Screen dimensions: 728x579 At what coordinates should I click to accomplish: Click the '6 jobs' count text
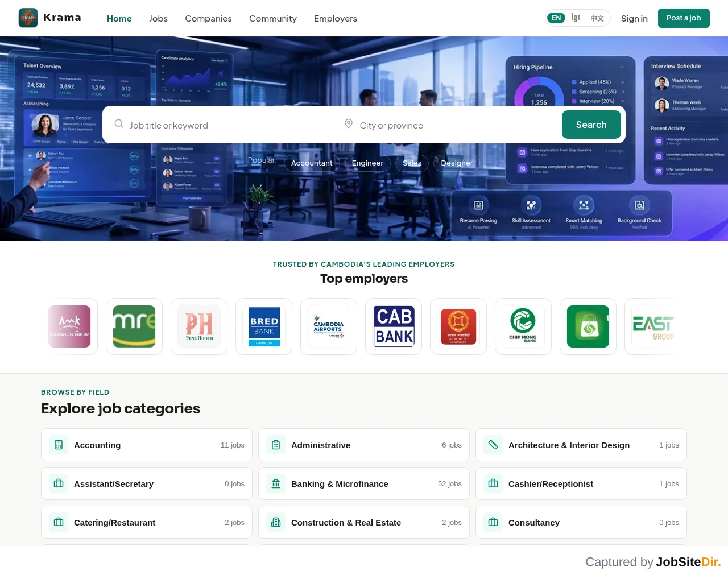452,445
